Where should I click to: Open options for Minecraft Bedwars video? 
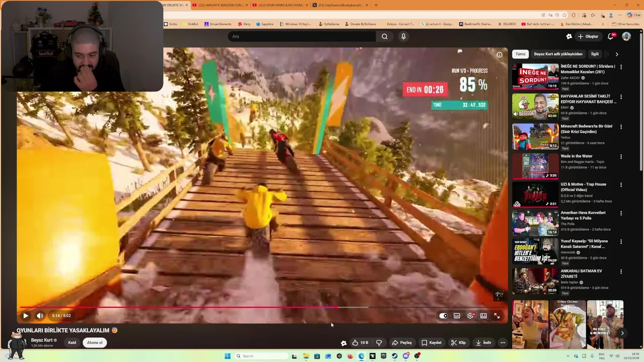pos(621,127)
